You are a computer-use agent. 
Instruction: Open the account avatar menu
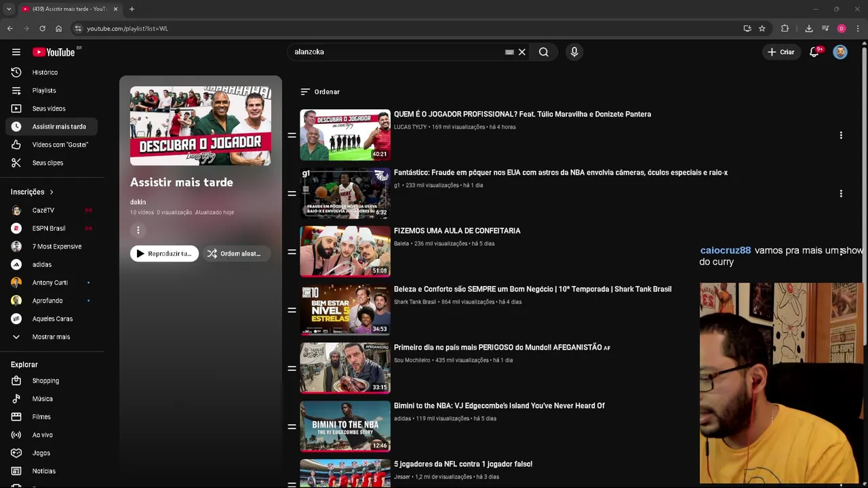[840, 52]
